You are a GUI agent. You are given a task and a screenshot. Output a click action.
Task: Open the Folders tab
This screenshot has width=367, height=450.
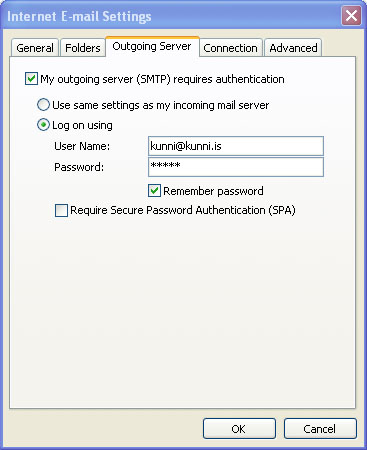(x=83, y=48)
